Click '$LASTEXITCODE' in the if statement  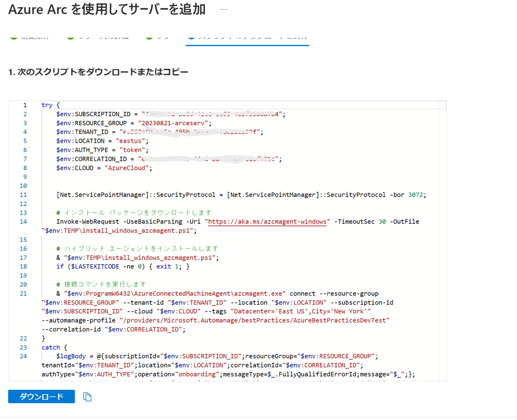(x=95, y=267)
